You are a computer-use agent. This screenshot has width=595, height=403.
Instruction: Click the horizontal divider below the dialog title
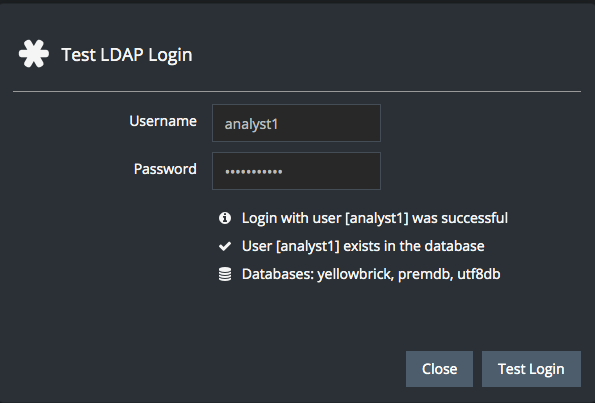coord(297,91)
